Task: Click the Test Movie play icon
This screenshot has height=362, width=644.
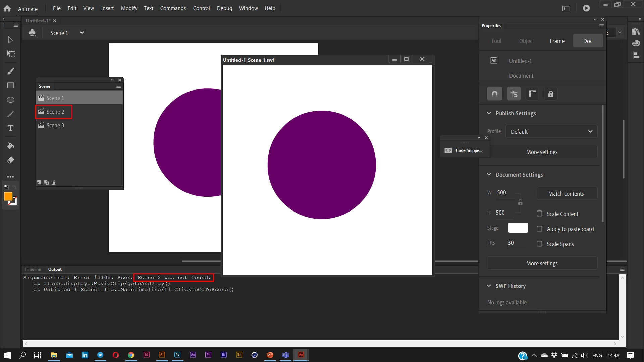Action: pyautogui.click(x=586, y=8)
